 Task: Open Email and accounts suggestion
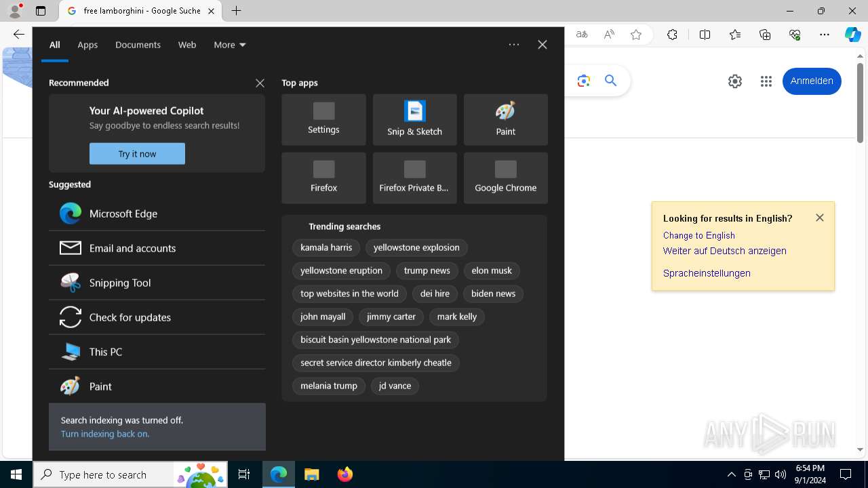157,248
